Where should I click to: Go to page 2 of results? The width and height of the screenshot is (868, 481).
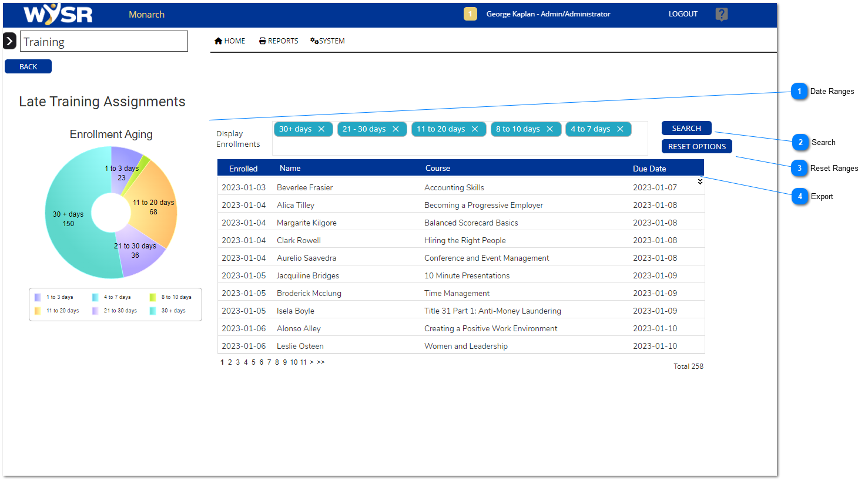[230, 362]
